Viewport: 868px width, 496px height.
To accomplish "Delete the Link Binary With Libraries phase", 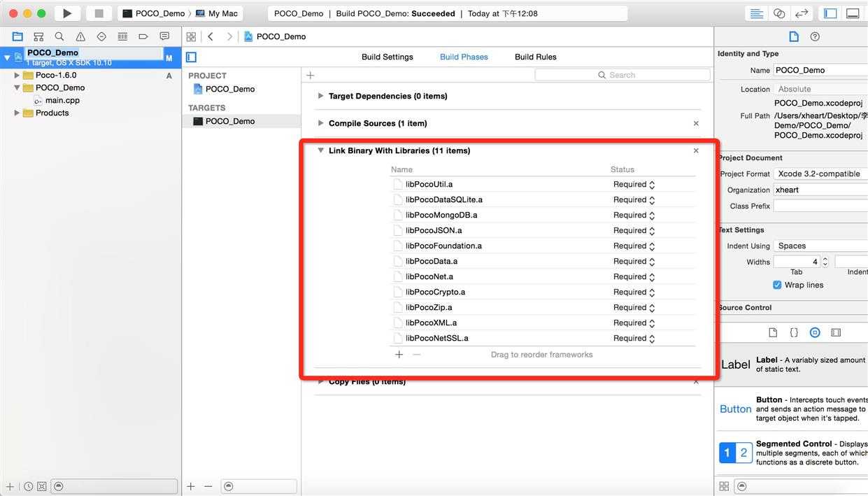I will 696,150.
